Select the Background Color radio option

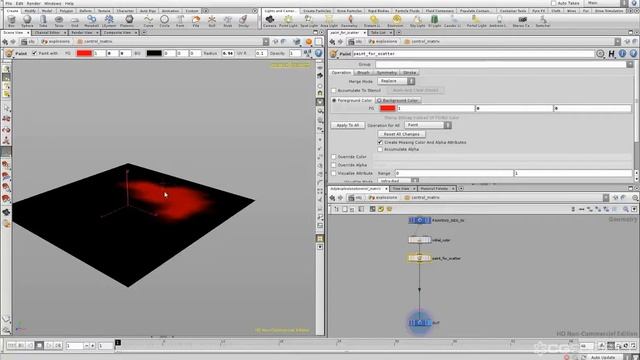[379, 100]
